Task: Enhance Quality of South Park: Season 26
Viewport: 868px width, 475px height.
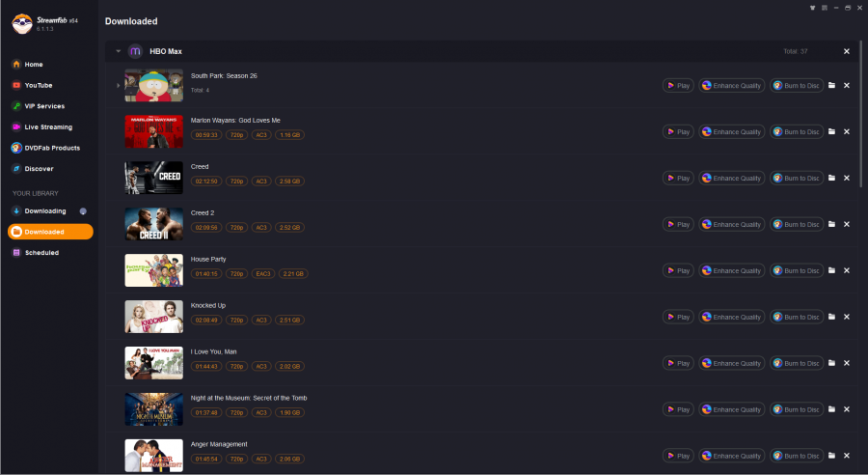Action: click(732, 85)
